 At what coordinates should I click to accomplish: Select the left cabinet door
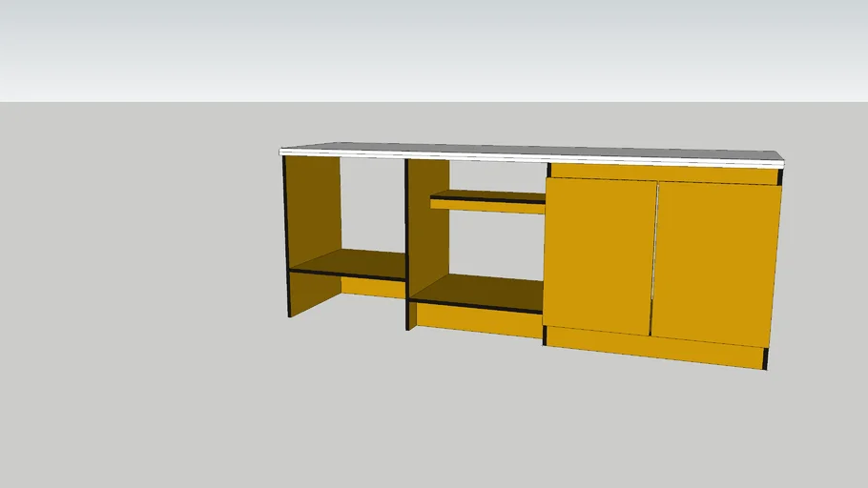click(599, 255)
